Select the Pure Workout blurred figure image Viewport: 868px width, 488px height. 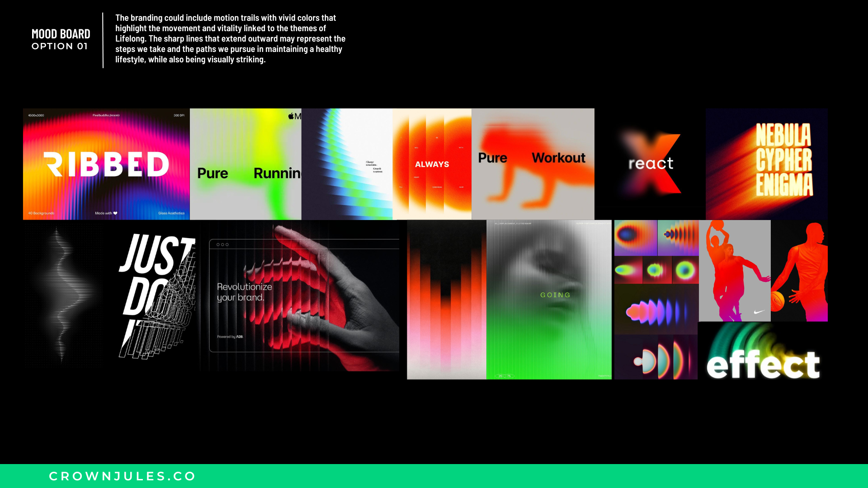533,164
